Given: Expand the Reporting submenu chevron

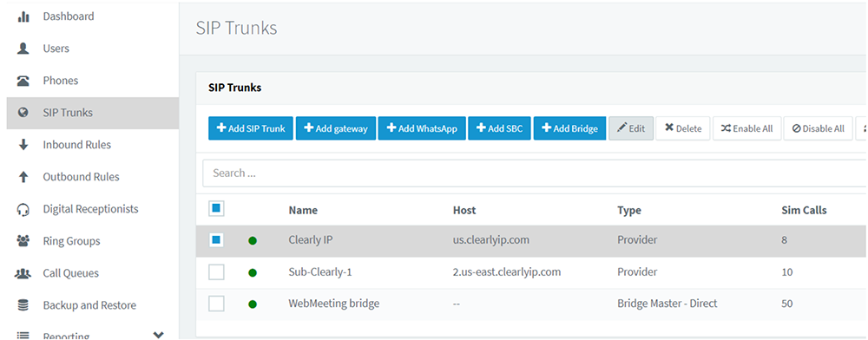Looking at the screenshot, I should [158, 335].
